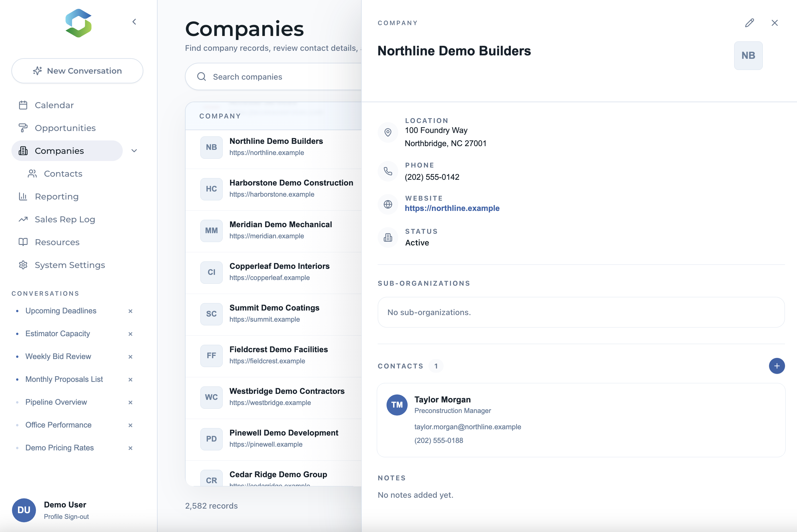Select the Summit Demo Coatings row
This screenshot has height=532, width=797.
(273, 314)
